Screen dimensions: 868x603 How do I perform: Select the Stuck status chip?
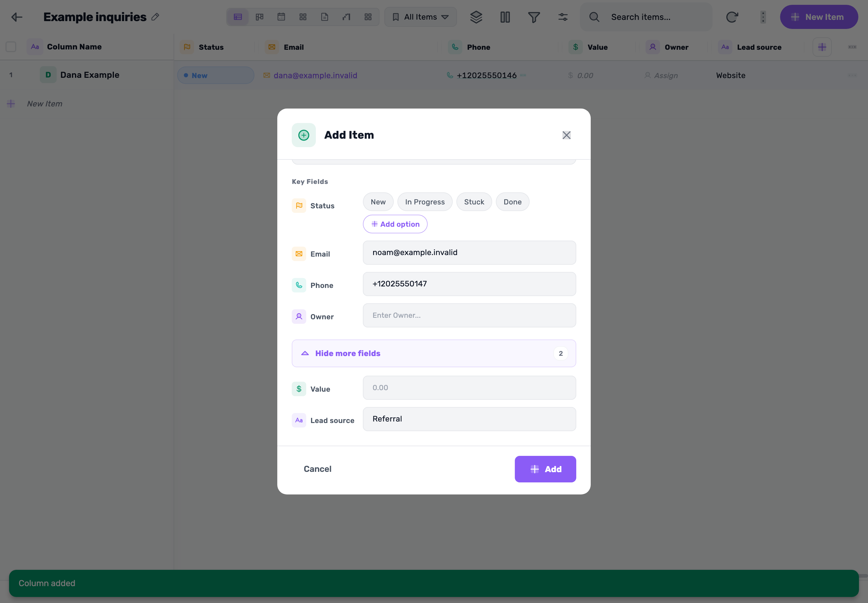click(474, 202)
